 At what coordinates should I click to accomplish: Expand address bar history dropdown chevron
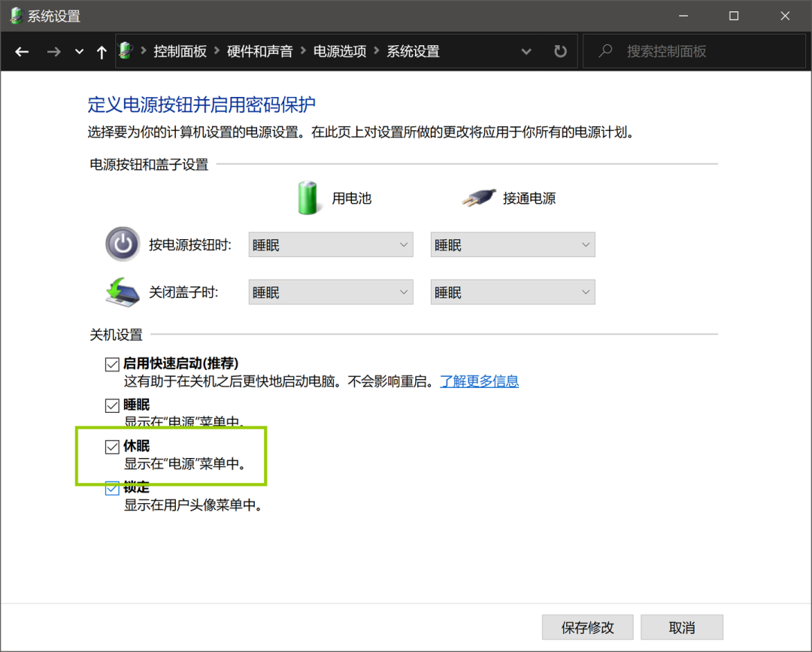pos(526,51)
